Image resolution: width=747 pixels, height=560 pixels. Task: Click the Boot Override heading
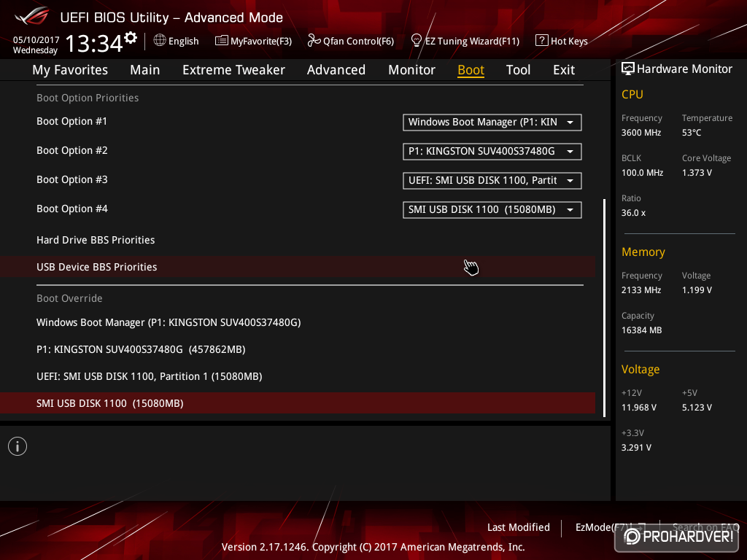[69, 298]
